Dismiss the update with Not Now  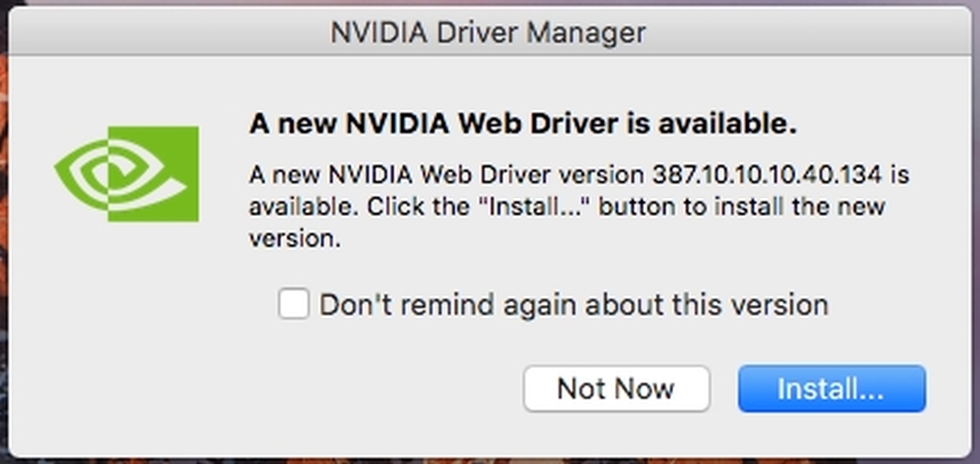616,388
